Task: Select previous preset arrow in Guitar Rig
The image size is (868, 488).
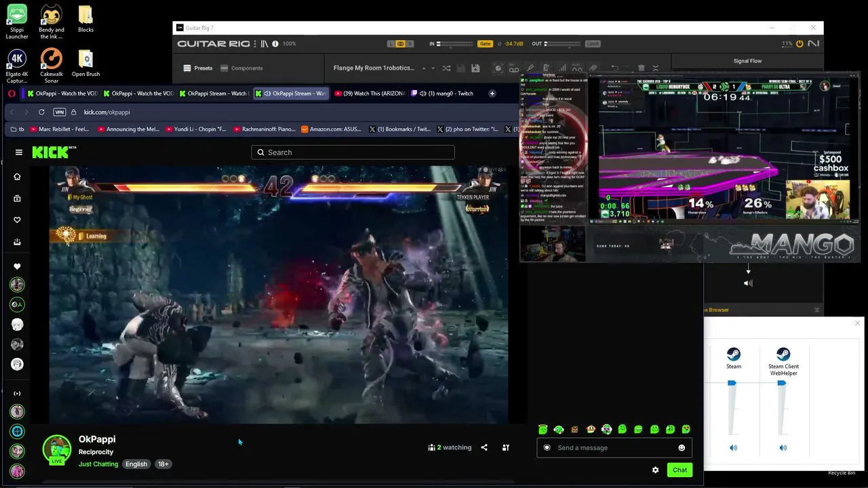Action: [x=424, y=68]
